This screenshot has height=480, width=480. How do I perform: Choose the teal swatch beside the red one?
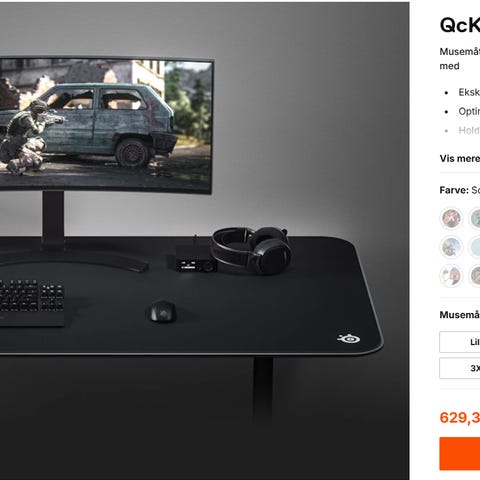coord(475,218)
